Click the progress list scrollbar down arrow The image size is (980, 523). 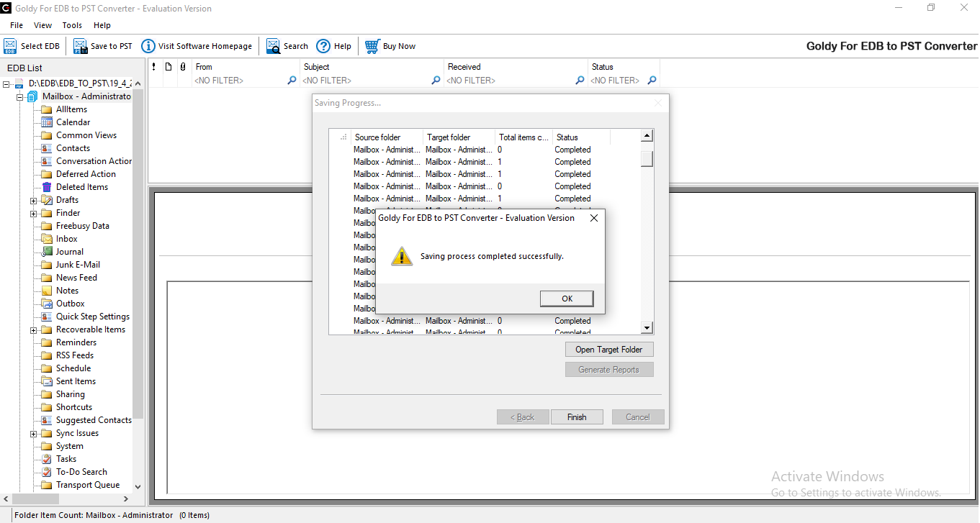pos(647,328)
